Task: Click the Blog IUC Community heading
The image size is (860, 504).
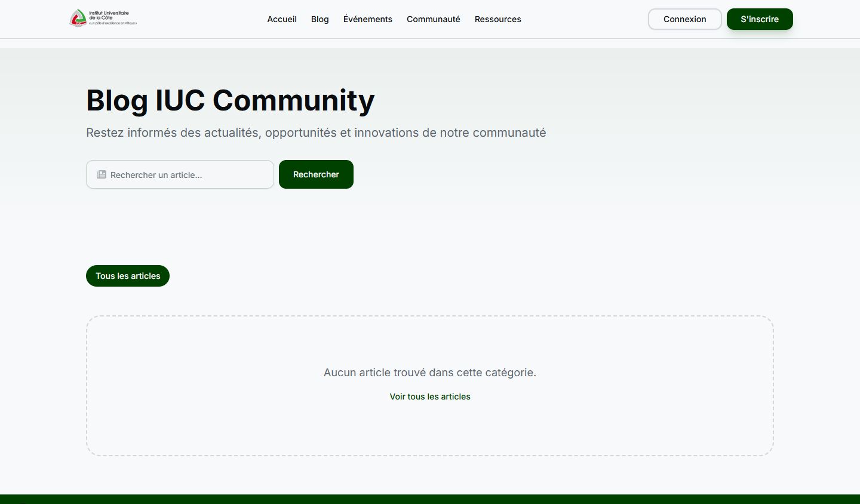Action: tap(231, 100)
